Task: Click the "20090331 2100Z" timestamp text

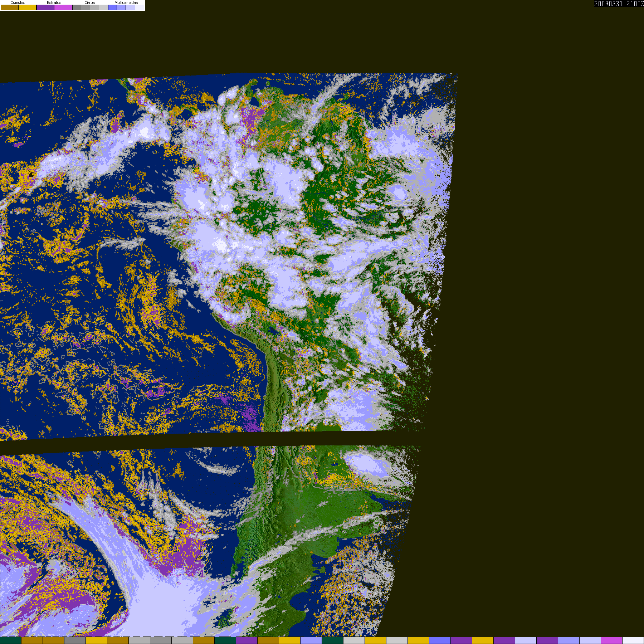Action: click(619, 4)
